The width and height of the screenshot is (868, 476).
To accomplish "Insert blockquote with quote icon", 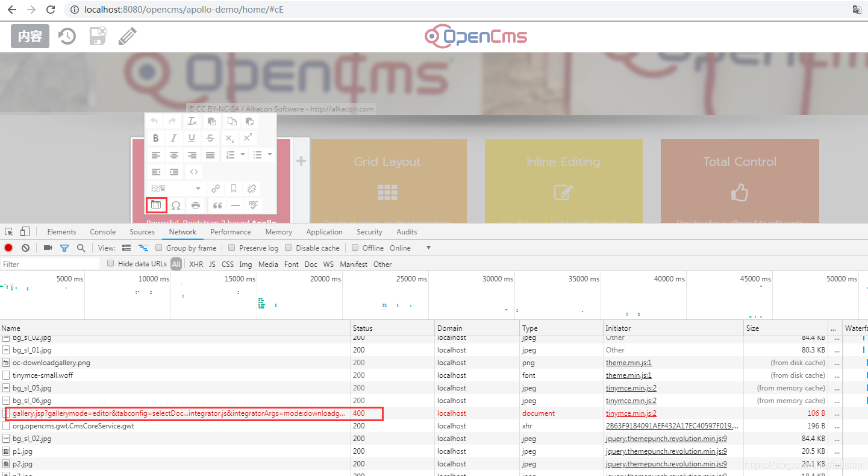I will coord(217,205).
